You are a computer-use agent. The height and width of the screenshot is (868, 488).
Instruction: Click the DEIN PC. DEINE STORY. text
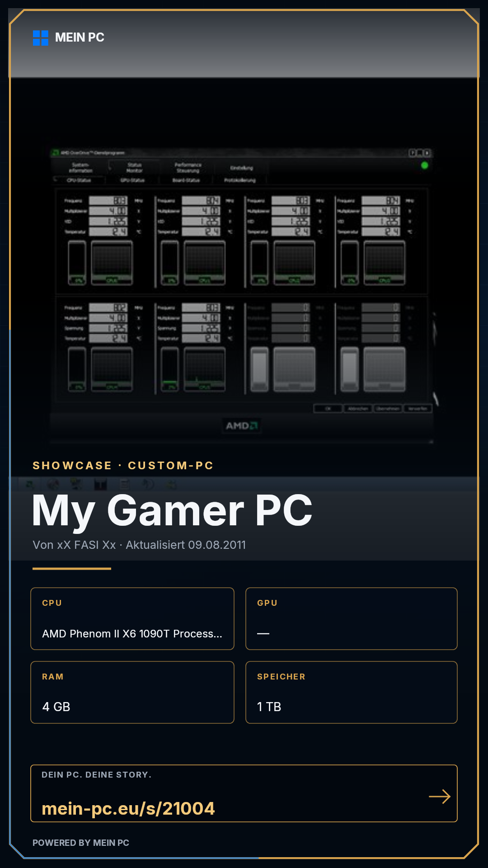[x=97, y=774]
